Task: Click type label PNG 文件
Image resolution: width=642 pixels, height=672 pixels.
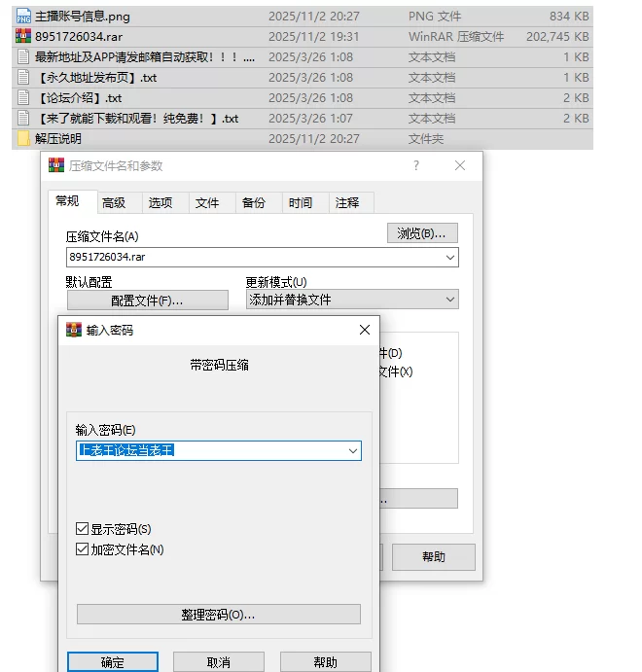Action: click(435, 17)
